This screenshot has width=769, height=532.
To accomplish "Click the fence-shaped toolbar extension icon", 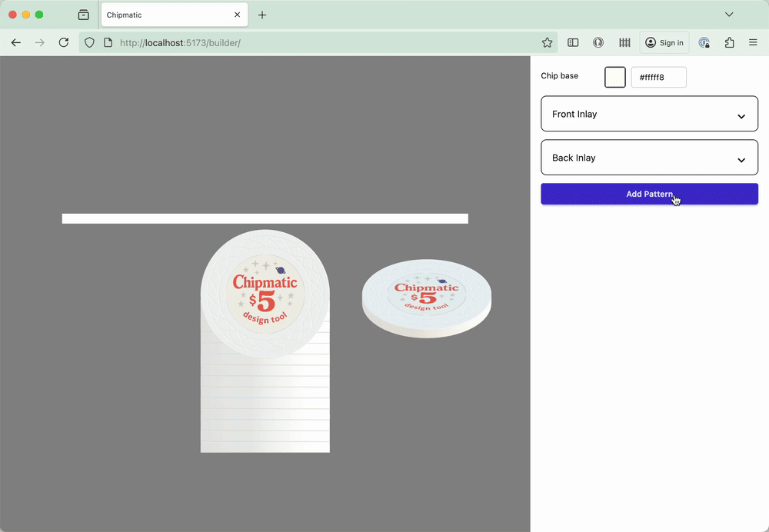I will tap(624, 42).
